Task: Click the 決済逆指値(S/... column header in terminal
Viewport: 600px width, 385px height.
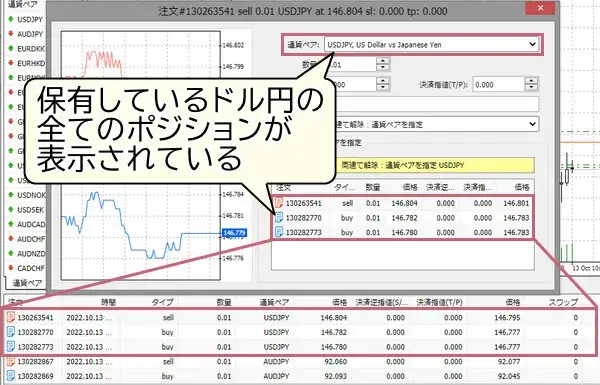Action: pos(382,302)
